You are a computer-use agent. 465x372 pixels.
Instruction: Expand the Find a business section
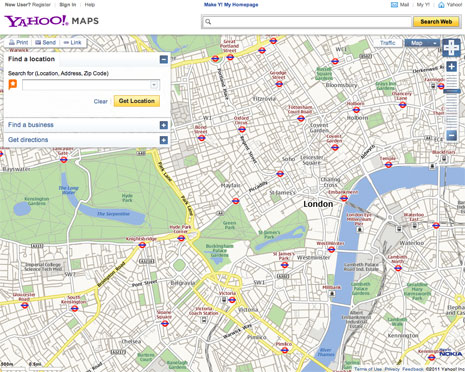[164, 125]
